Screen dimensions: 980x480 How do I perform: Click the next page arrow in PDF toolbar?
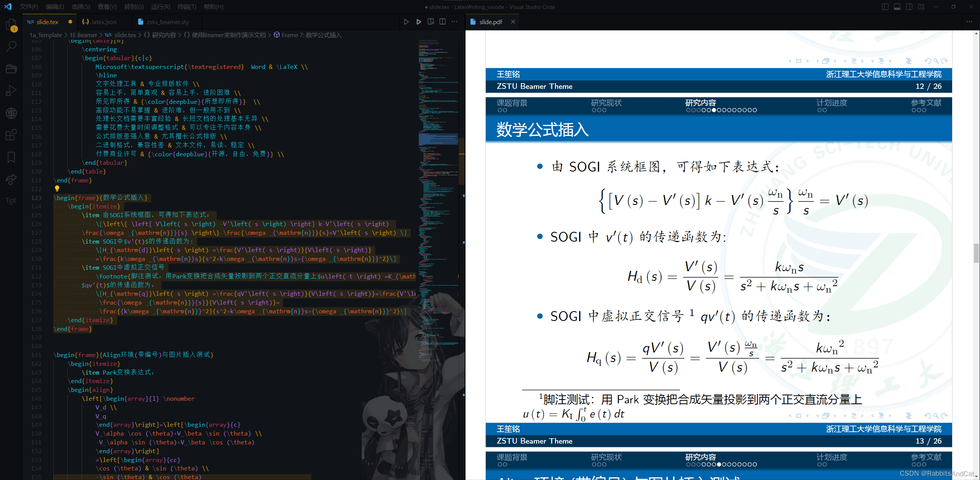pos(807,61)
